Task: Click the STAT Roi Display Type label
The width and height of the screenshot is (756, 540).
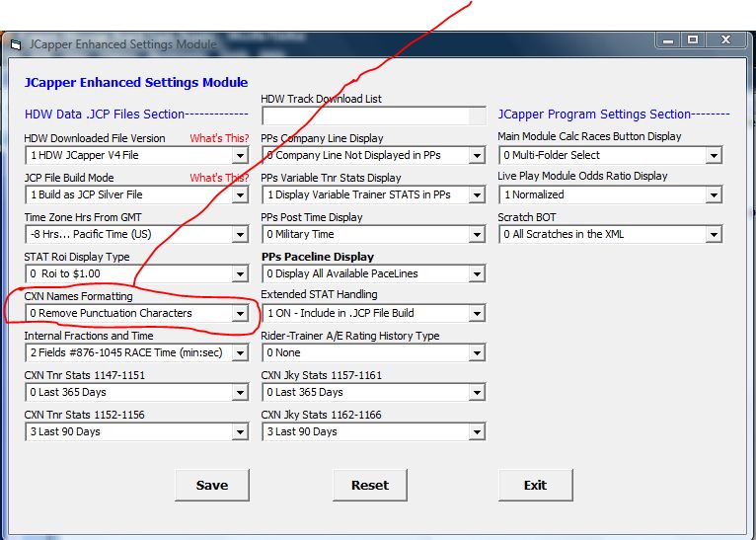Action: (77, 257)
